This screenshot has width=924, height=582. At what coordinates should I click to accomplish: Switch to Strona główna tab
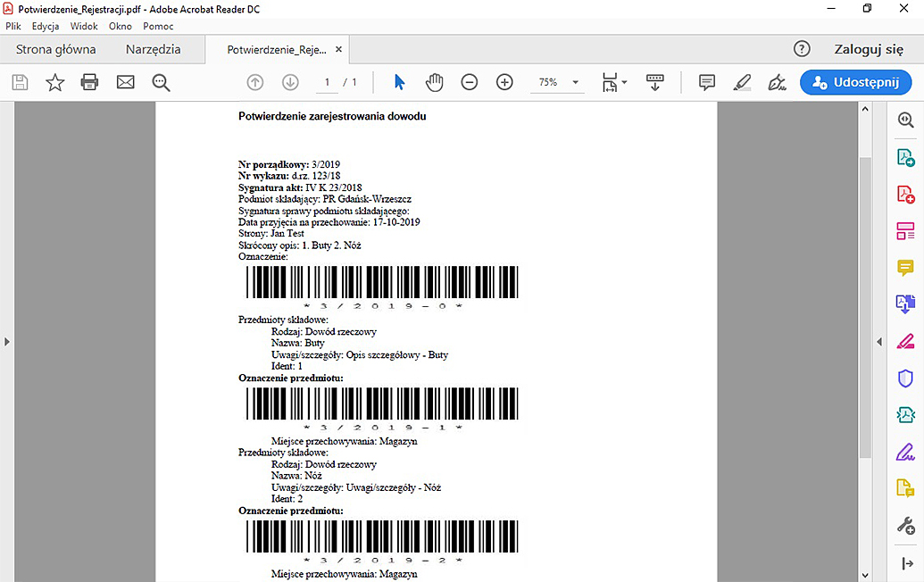[56, 49]
